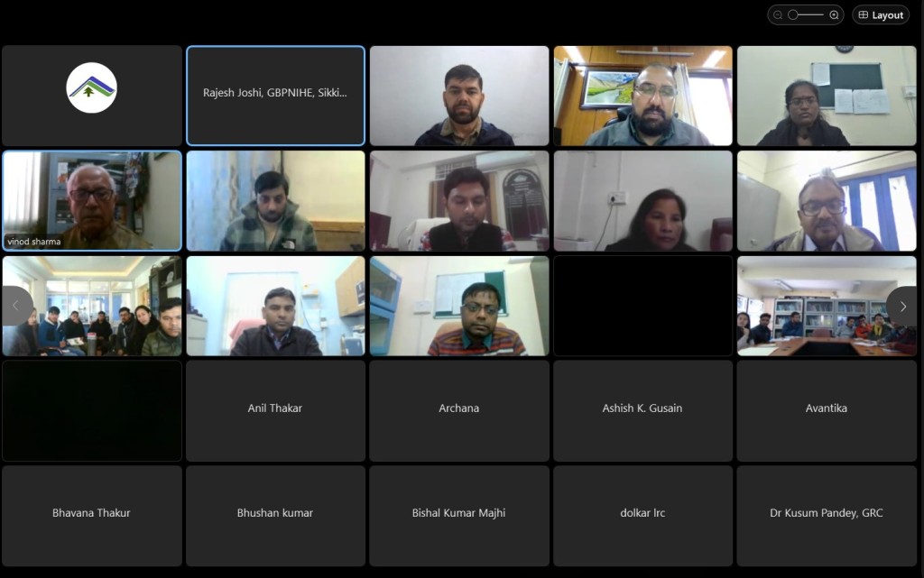The width and height of the screenshot is (924, 578).
Task: Select the striped-shirt man's video tile
Action: 459,306
